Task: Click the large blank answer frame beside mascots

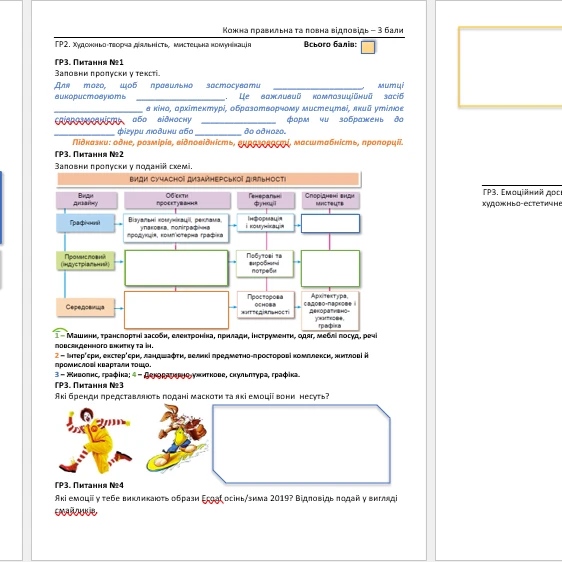Action: coord(301,444)
